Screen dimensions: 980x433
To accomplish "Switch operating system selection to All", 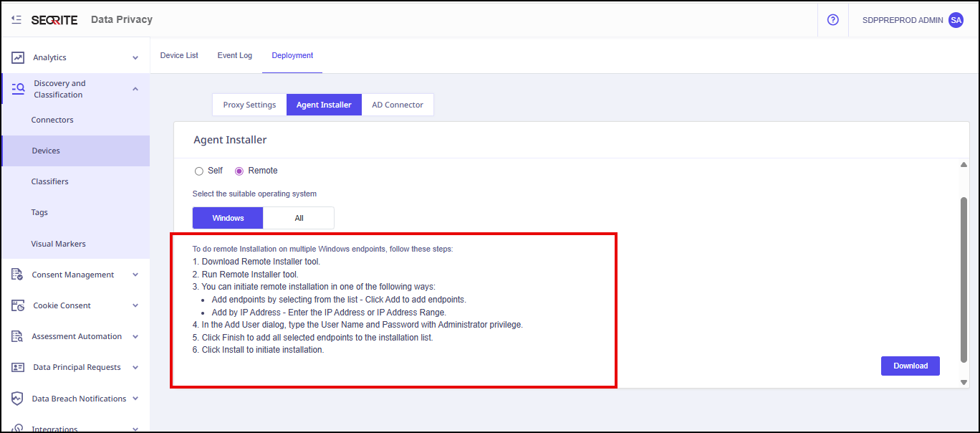I will [x=299, y=218].
